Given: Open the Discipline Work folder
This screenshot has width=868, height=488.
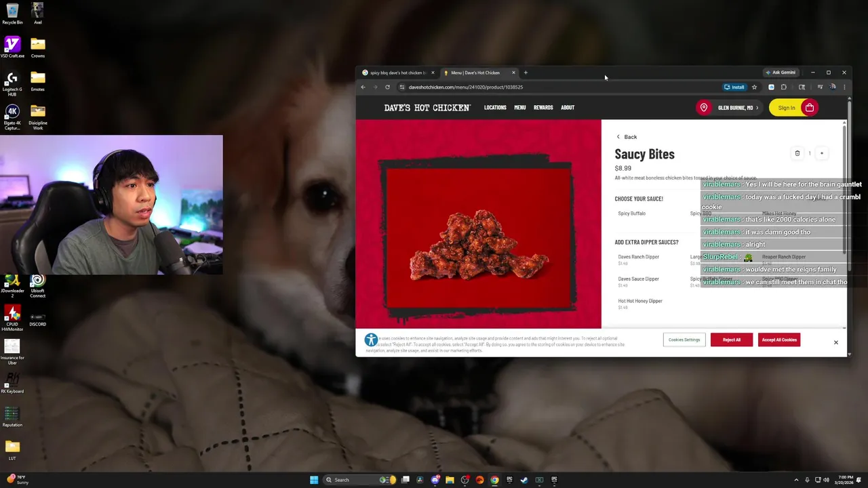Looking at the screenshot, I should (38, 117).
